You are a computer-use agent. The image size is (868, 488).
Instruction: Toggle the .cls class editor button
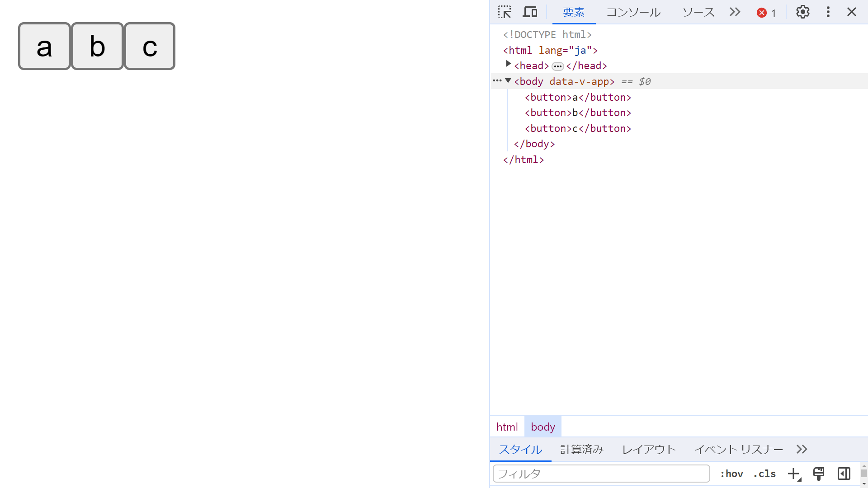click(x=764, y=474)
